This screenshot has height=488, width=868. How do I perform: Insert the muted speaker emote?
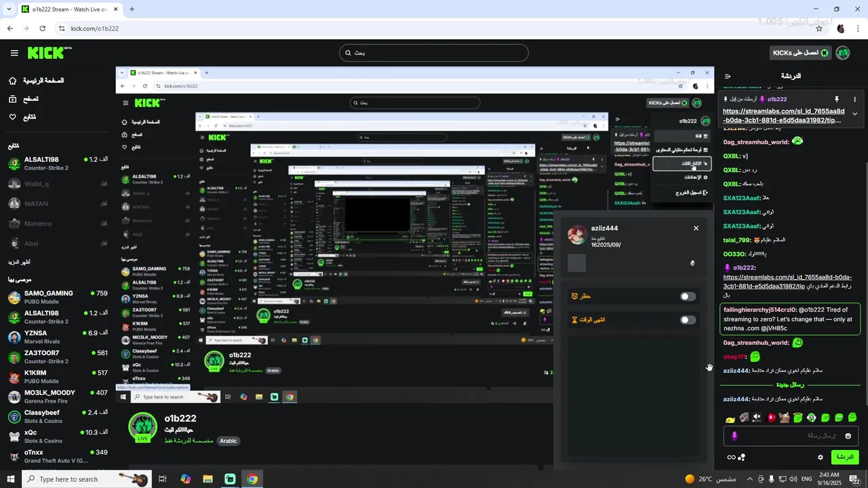click(757, 418)
